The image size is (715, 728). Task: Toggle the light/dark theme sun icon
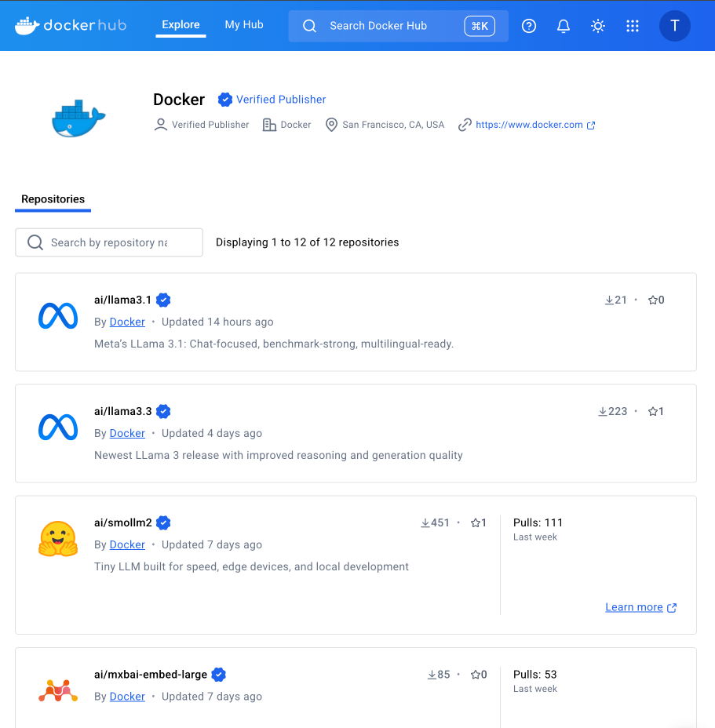coord(598,26)
